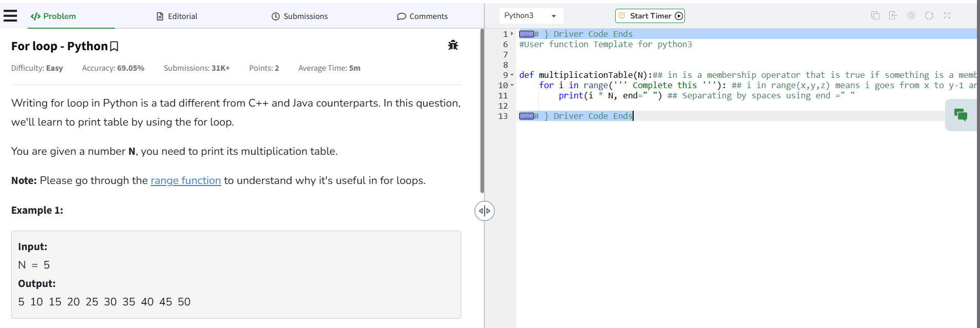Switch to the Editorial tab
Image resolution: width=980 pixels, height=328 pixels.
[177, 16]
